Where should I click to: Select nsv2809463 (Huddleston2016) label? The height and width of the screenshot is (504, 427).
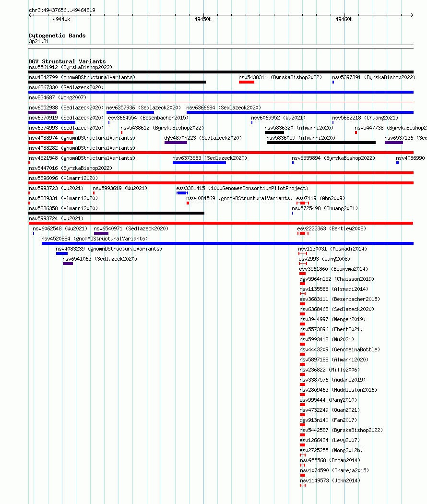tap(338, 390)
